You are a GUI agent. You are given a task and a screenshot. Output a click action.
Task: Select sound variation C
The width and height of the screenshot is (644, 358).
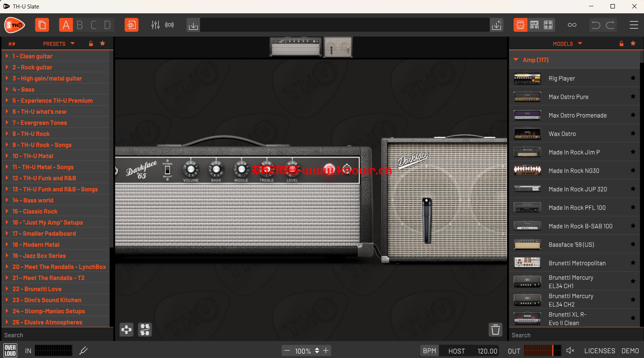tap(94, 25)
